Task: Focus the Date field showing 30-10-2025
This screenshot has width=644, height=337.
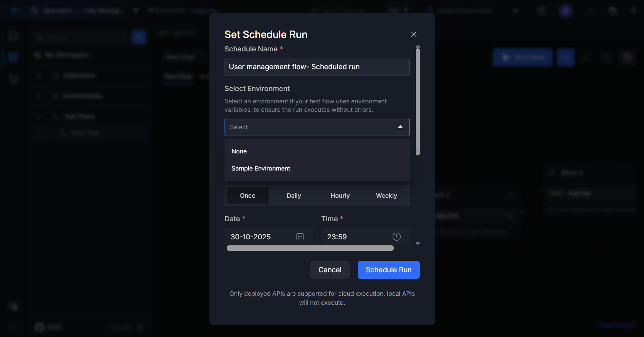Action: coord(258,237)
